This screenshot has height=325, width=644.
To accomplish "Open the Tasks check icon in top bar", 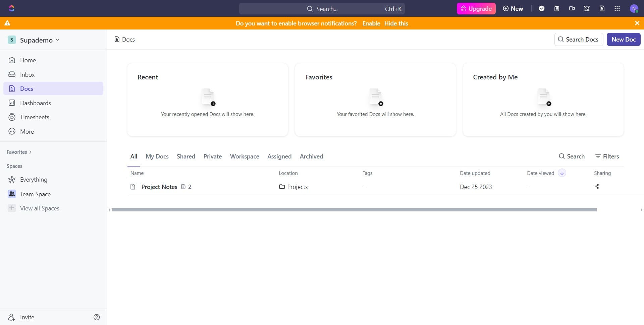I will click(542, 8).
